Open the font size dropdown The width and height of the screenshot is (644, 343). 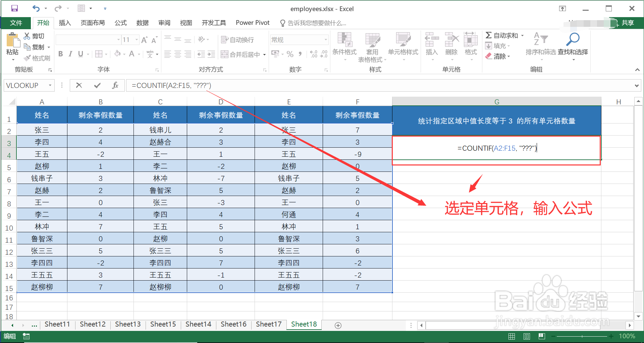coord(137,40)
